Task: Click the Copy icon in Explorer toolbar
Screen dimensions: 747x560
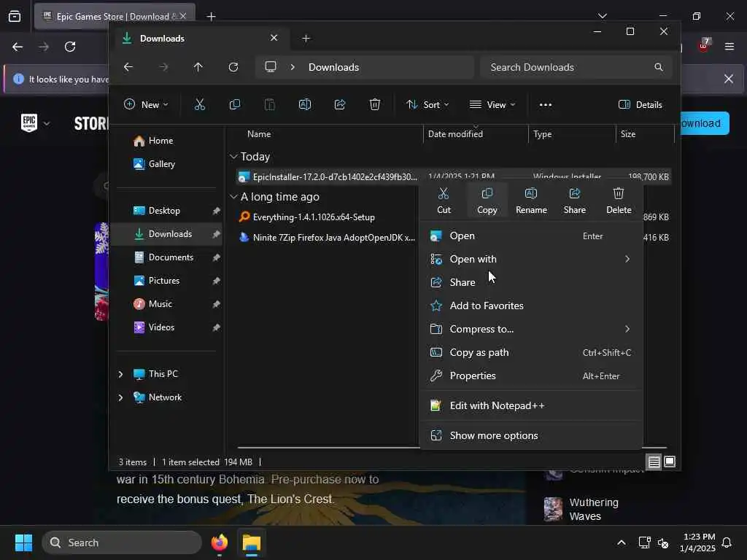Action: (x=235, y=104)
